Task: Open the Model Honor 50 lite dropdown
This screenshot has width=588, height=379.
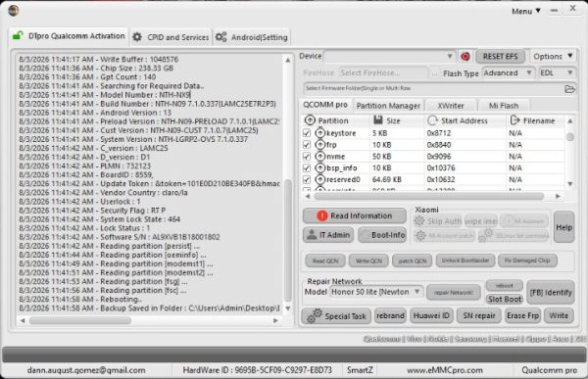Action: [376, 292]
